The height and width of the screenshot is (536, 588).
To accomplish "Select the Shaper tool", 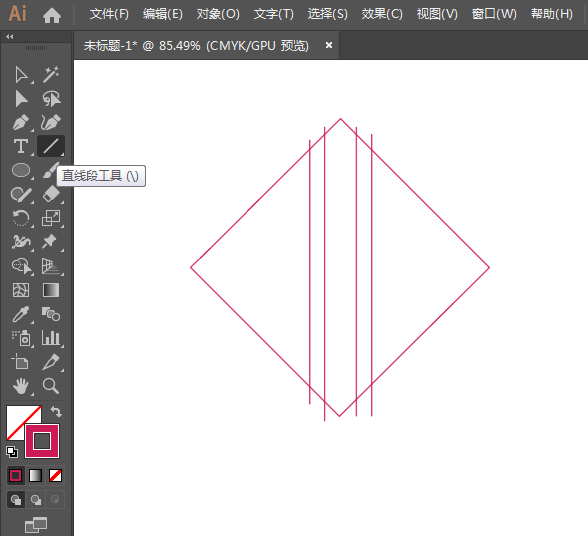I will point(21,194).
